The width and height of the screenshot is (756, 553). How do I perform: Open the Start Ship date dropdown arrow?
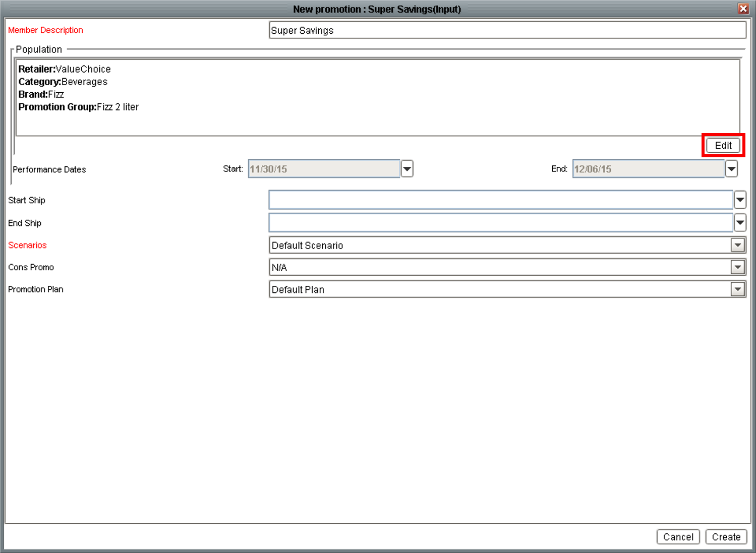tap(740, 200)
